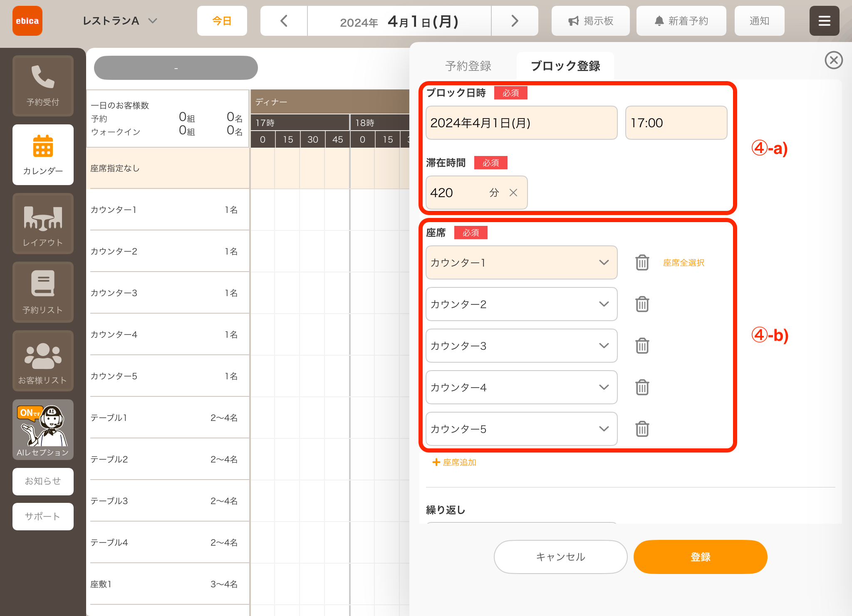Click the ebica logo icon
The image size is (852, 616).
27,21
